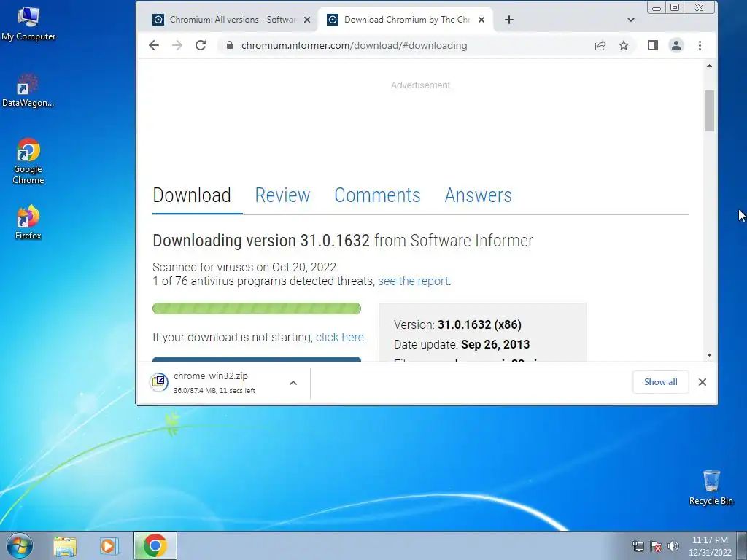
Task: Close the 'Chromium: All versions' tab
Action: pos(307,20)
